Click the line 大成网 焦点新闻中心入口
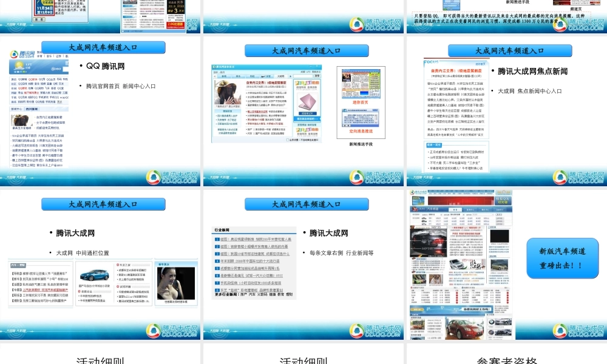Screen dimensions: 607x364 pyautogui.click(x=529, y=91)
